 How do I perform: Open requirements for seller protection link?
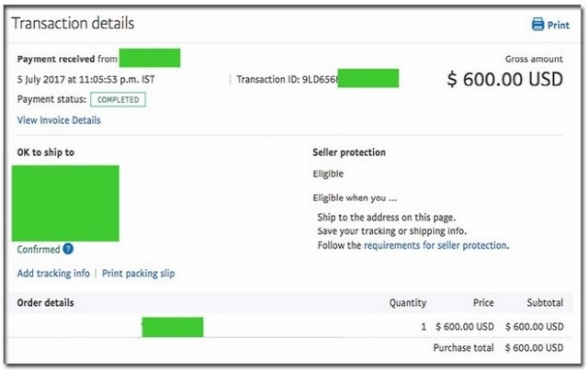tap(435, 245)
